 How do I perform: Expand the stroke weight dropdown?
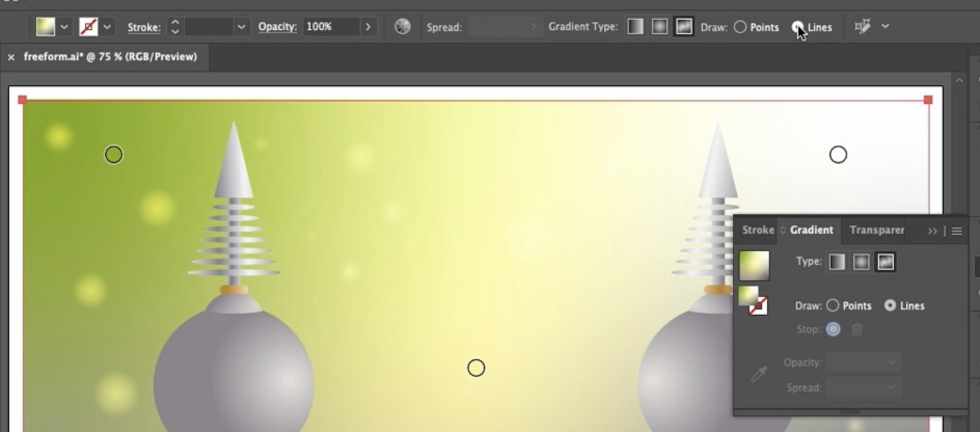click(x=241, y=26)
